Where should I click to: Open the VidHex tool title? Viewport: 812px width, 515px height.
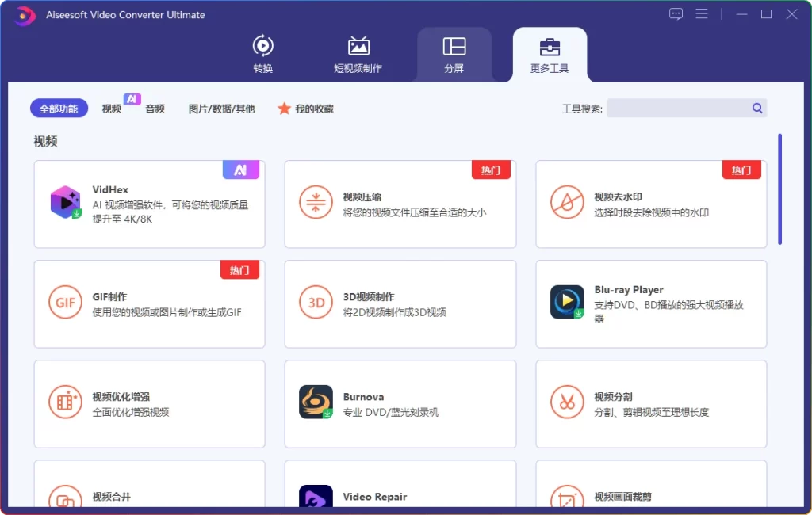[110, 190]
